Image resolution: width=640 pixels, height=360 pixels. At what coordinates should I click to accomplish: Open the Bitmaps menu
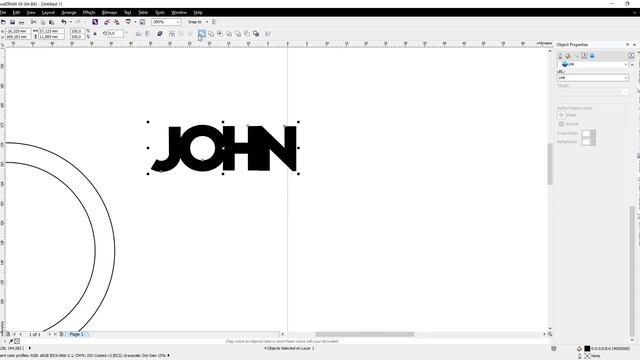pos(109,13)
